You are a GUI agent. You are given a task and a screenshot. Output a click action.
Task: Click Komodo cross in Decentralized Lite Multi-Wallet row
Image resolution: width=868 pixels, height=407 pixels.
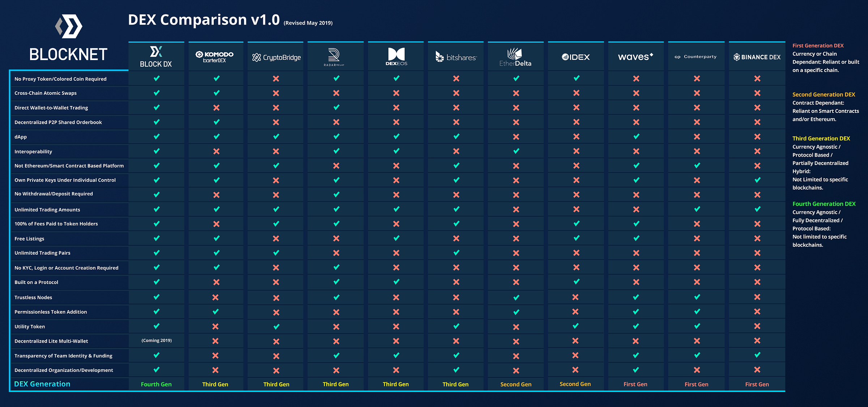(215, 341)
